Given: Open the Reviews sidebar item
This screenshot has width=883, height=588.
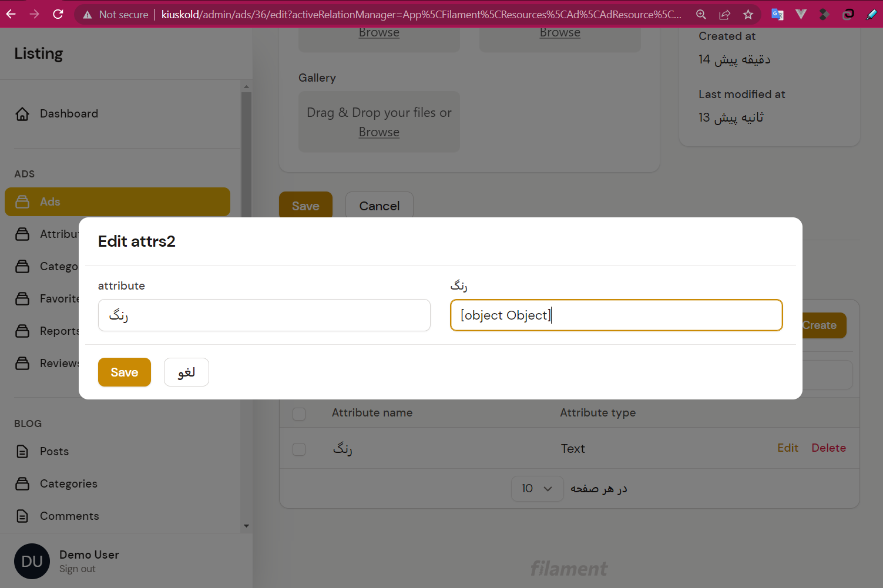Looking at the screenshot, I should click(59, 363).
